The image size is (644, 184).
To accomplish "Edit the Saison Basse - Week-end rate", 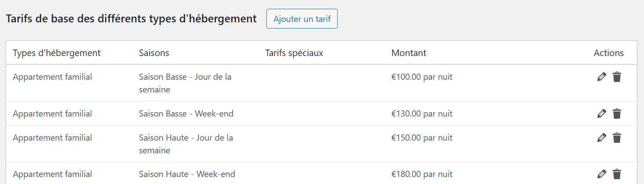I will click(x=601, y=114).
